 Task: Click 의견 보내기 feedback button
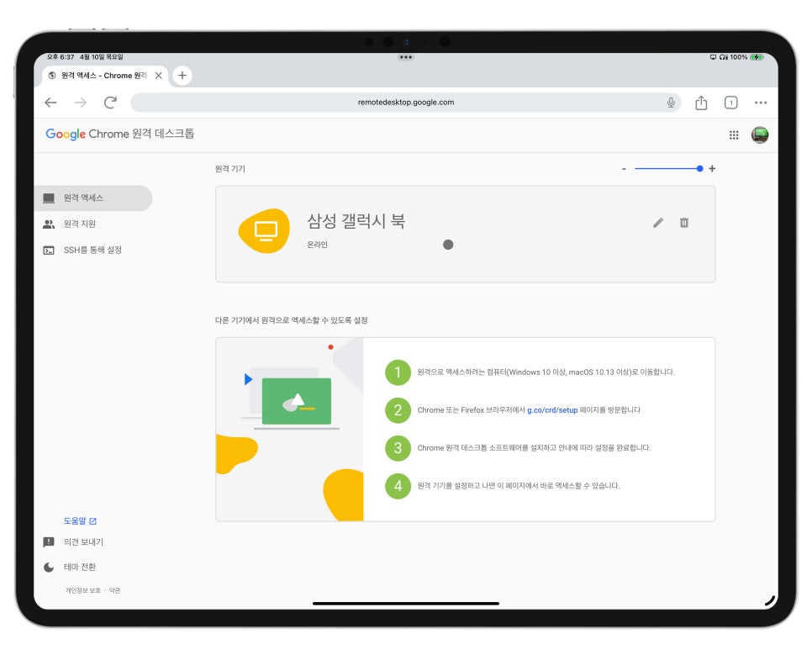[x=83, y=542]
